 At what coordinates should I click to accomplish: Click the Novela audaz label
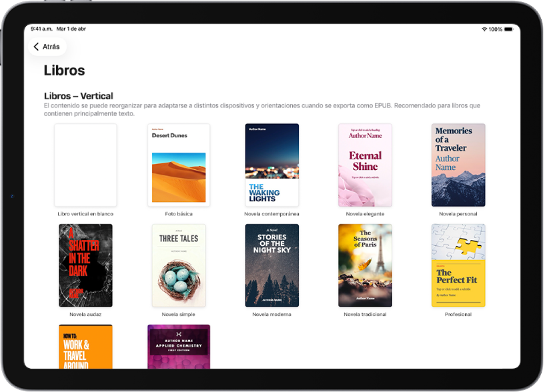85,314
